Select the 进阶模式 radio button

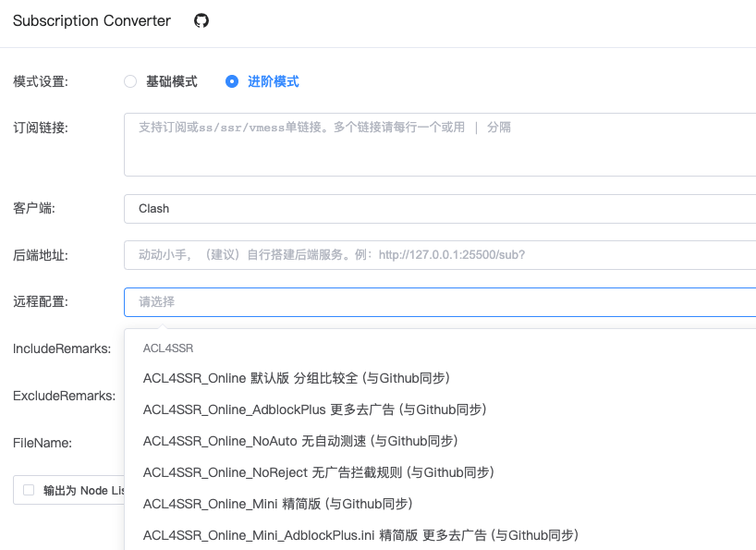[232, 81]
